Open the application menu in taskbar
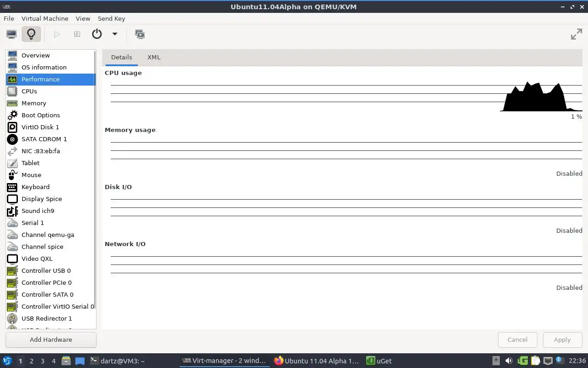 7,361
